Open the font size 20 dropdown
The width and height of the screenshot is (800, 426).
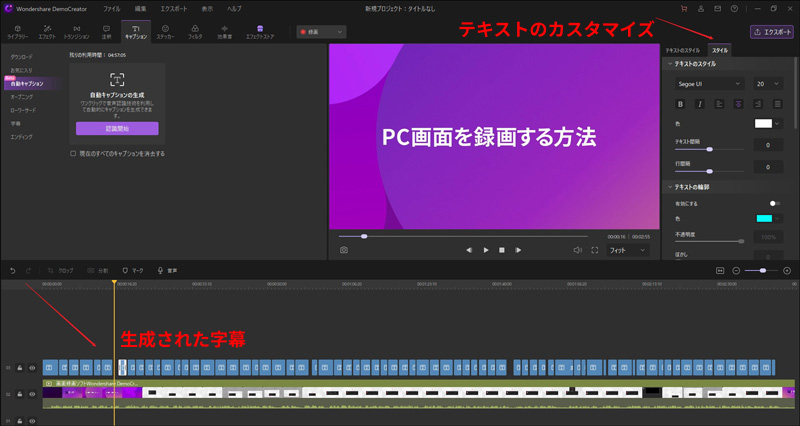tap(768, 84)
